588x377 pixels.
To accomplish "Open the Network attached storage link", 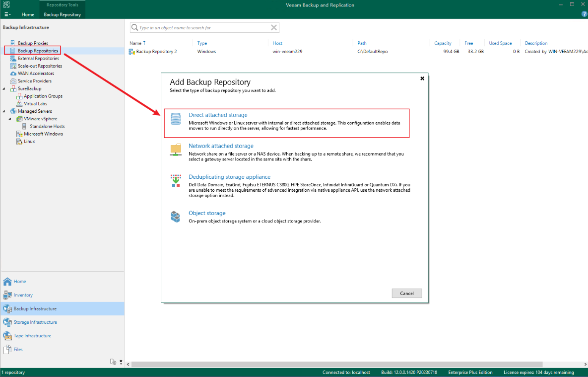I will click(x=221, y=146).
